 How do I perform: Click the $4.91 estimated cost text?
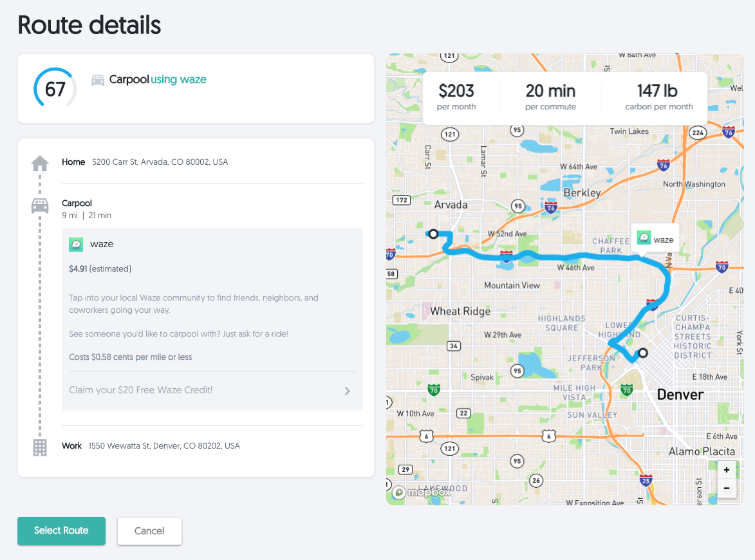100,268
